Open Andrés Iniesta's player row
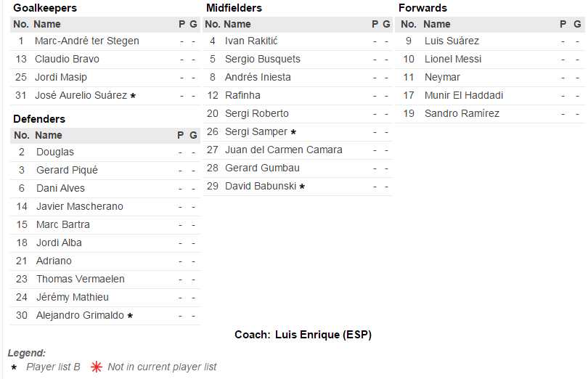 pos(258,77)
